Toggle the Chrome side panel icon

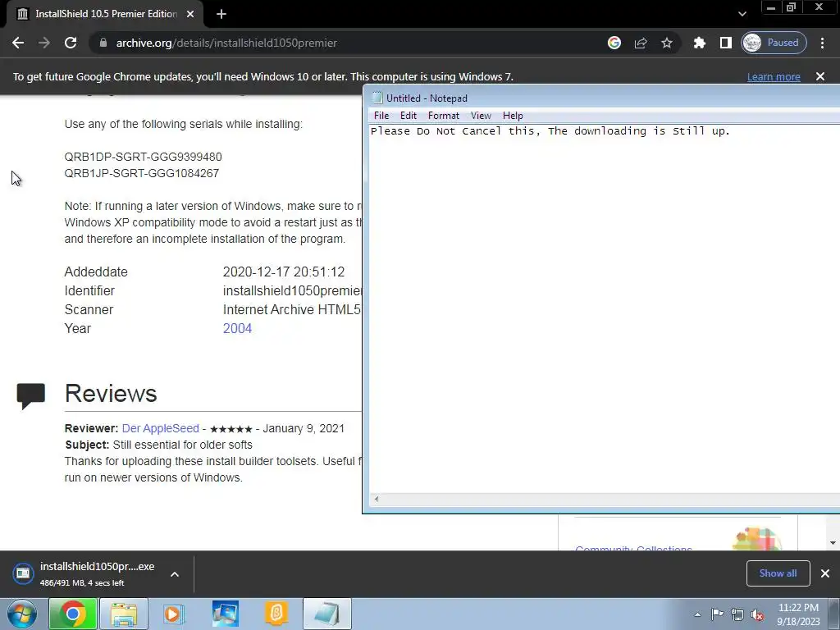point(725,43)
